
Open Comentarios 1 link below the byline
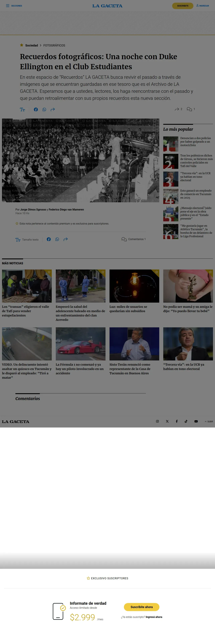click(x=134, y=239)
